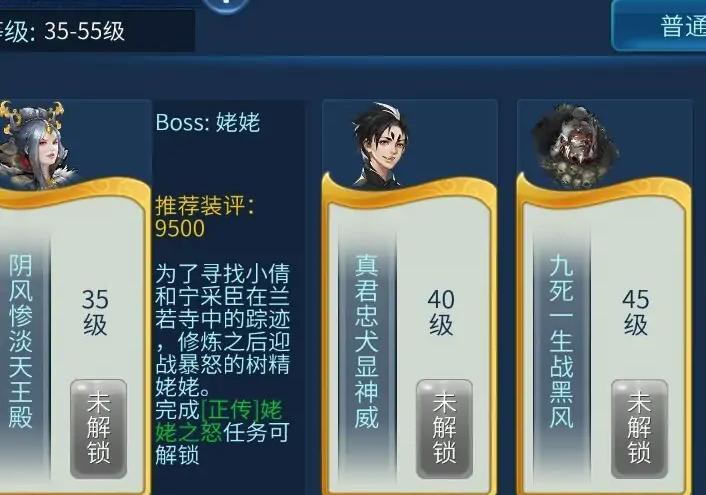Click the 40级 level label

point(441,312)
